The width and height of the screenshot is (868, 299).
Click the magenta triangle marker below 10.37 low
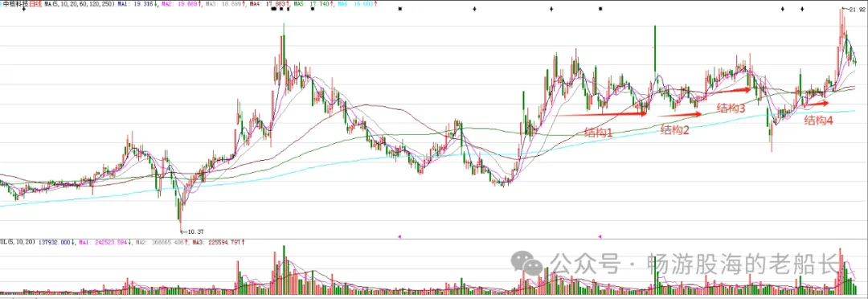(x=399, y=236)
